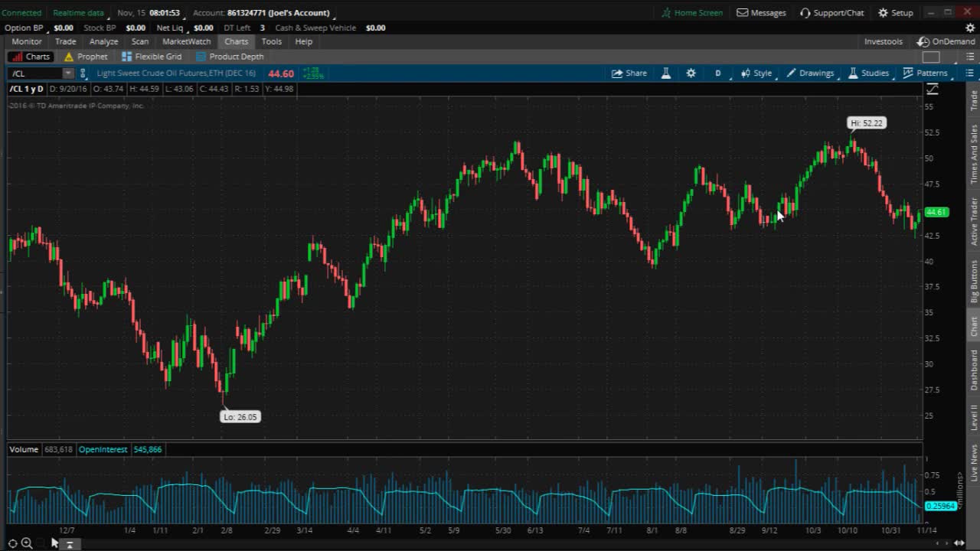Open the D timeframe selector
Viewport: 980px width, 551px height.
tap(718, 73)
